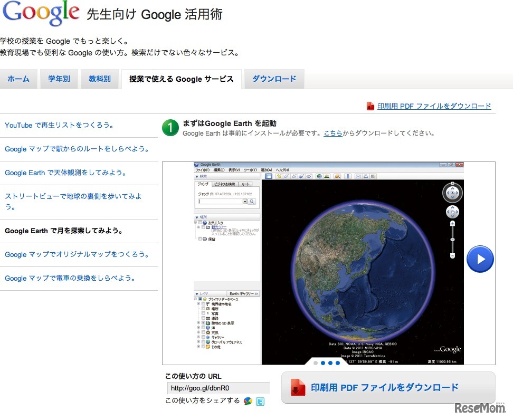Screen dimensions: 513x420
Task: Click the goo.gl short URL field
Action: [217, 388]
